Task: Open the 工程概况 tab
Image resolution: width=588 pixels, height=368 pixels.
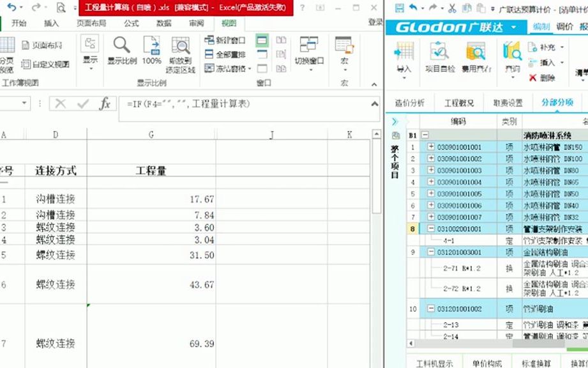Action: [459, 102]
